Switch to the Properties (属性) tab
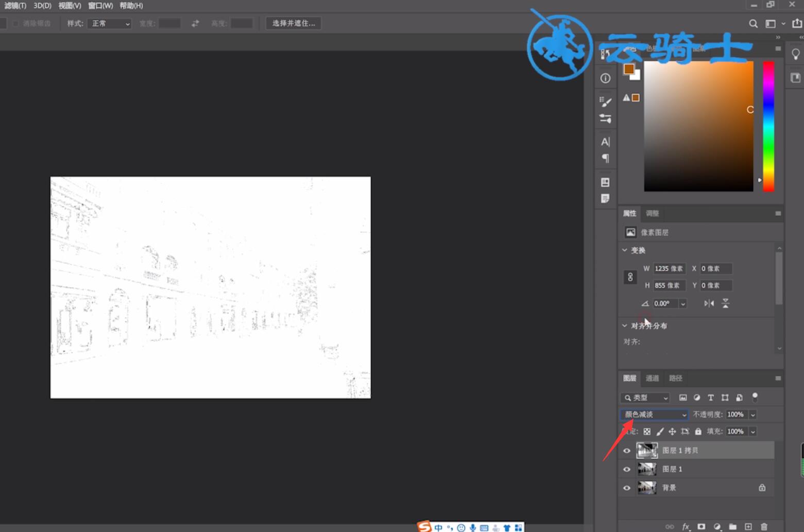The image size is (804, 532). click(629, 213)
